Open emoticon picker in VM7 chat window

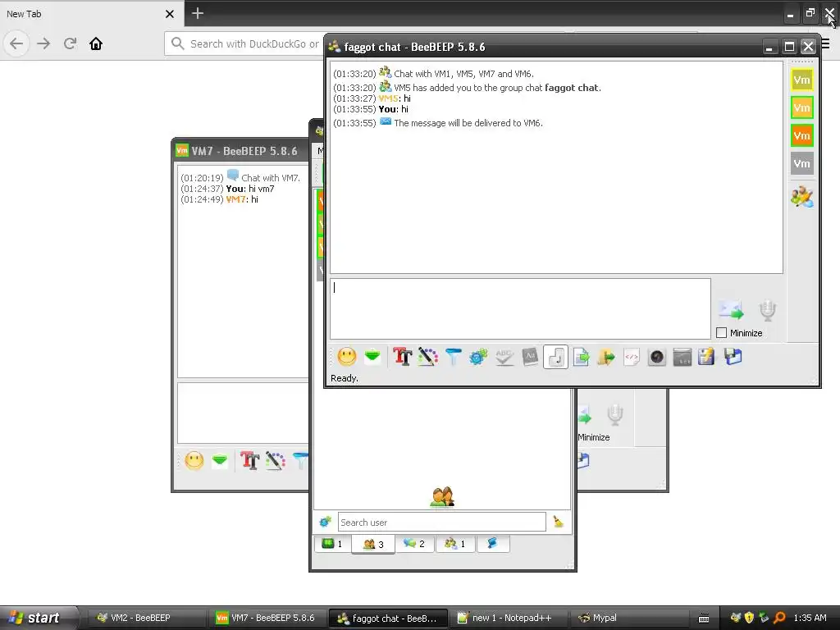point(194,461)
